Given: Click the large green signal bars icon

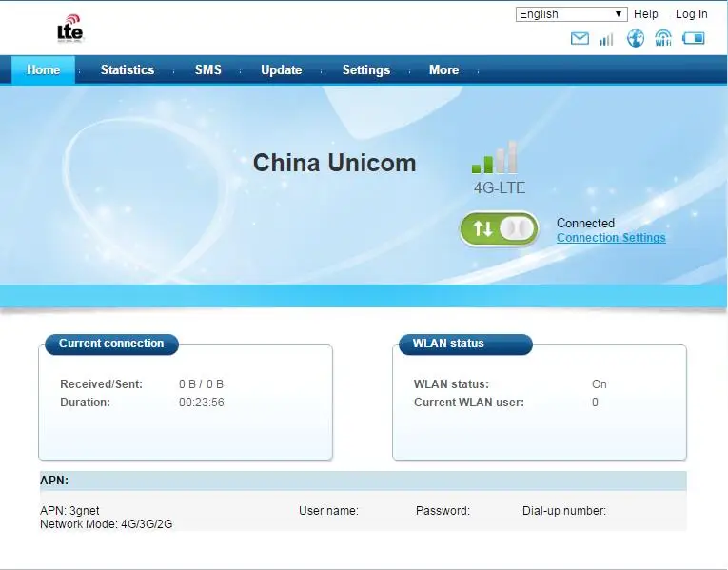Looking at the screenshot, I should (x=495, y=157).
